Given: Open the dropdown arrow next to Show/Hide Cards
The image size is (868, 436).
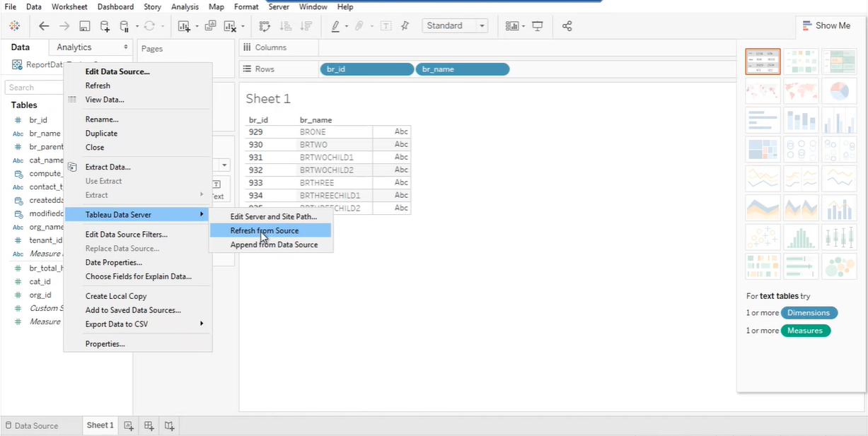Looking at the screenshot, I should click(x=524, y=27).
